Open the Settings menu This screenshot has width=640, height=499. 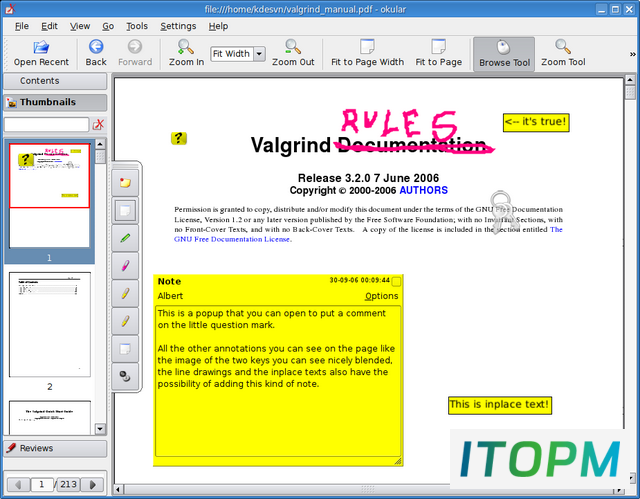click(x=178, y=26)
